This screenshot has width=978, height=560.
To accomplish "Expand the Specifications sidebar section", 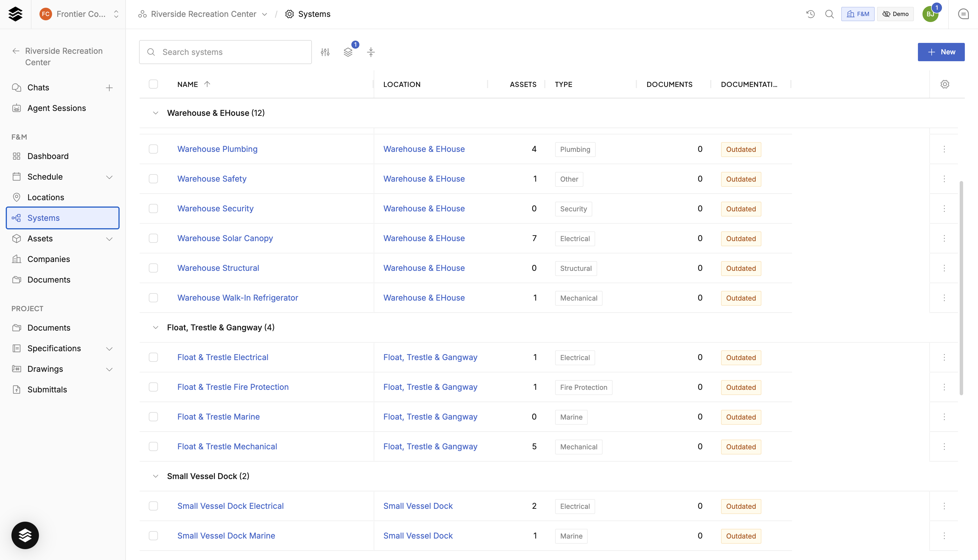I will point(109,348).
